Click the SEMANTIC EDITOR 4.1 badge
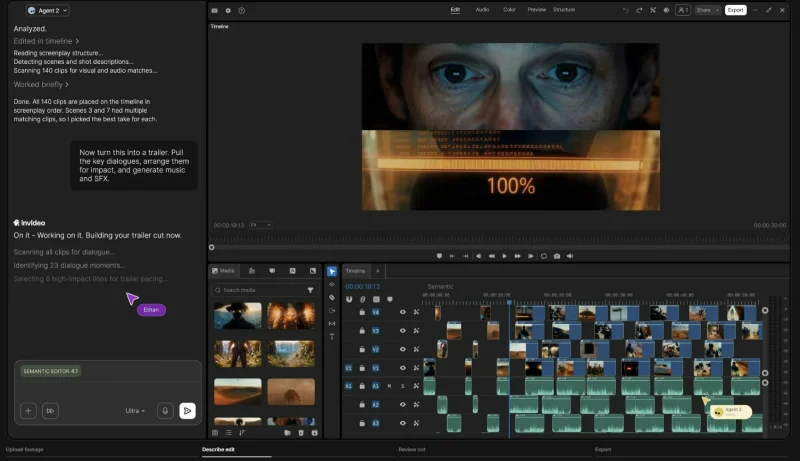 point(51,371)
